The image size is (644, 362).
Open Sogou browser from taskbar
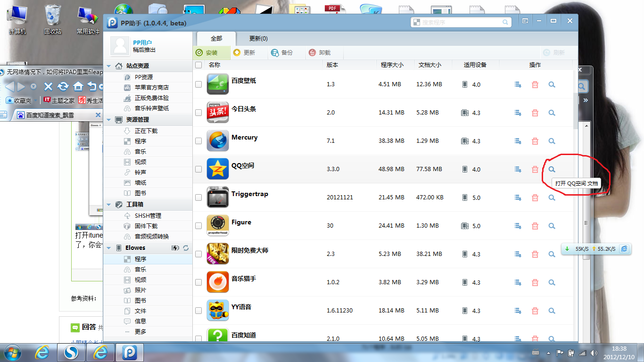[71, 352]
